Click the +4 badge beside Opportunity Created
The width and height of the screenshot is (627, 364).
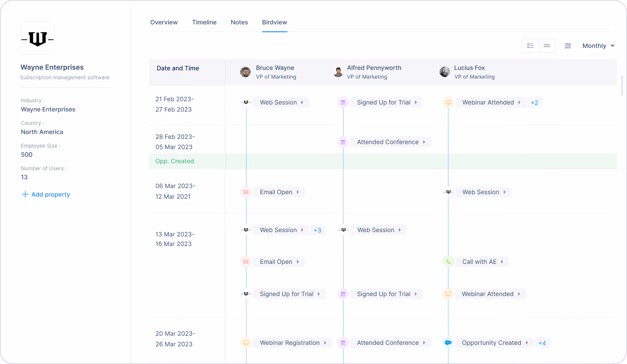pos(542,343)
